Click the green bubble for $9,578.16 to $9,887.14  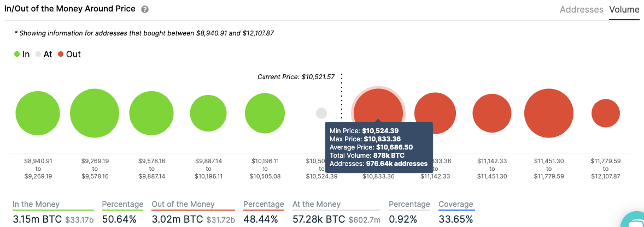click(x=151, y=113)
